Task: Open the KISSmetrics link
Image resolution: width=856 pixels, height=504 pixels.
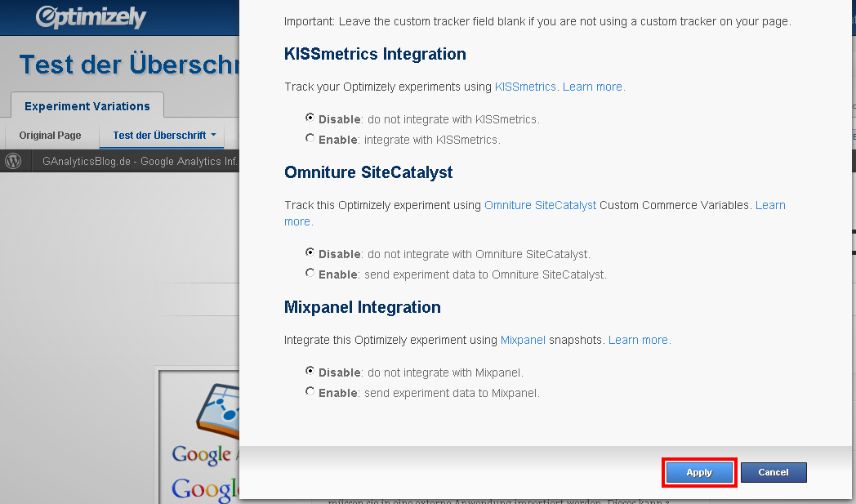Action: click(525, 87)
